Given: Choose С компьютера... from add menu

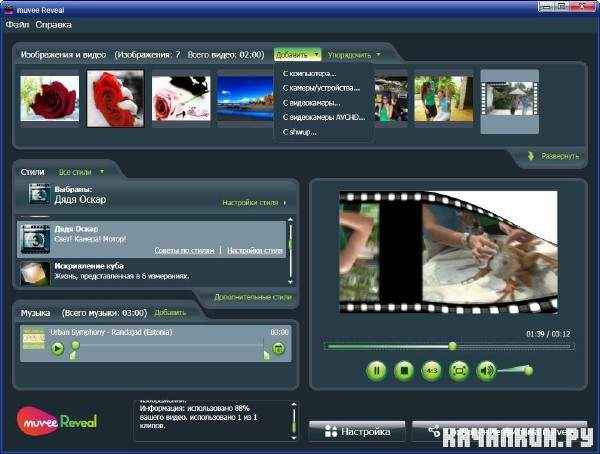Looking at the screenshot, I should pos(310,73).
